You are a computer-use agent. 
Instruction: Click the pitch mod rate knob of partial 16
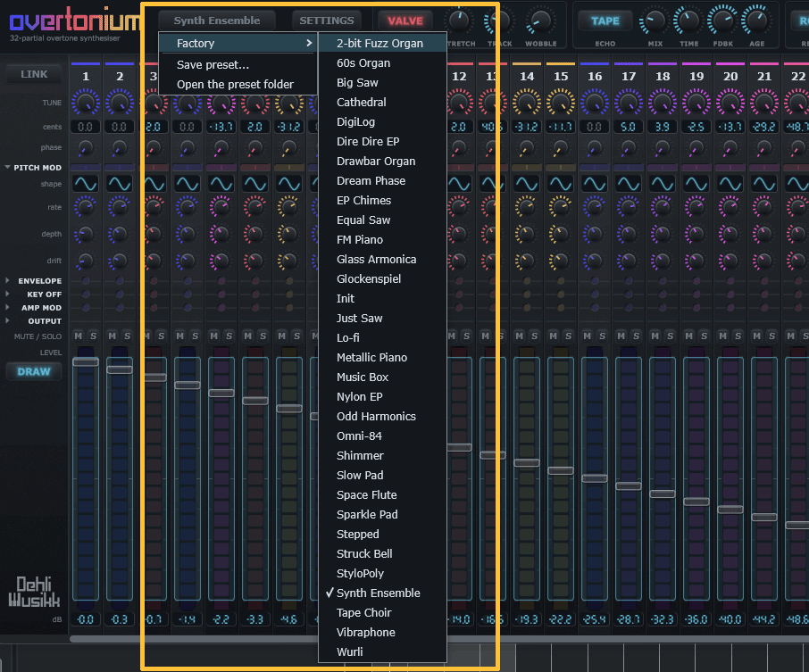pos(595,207)
